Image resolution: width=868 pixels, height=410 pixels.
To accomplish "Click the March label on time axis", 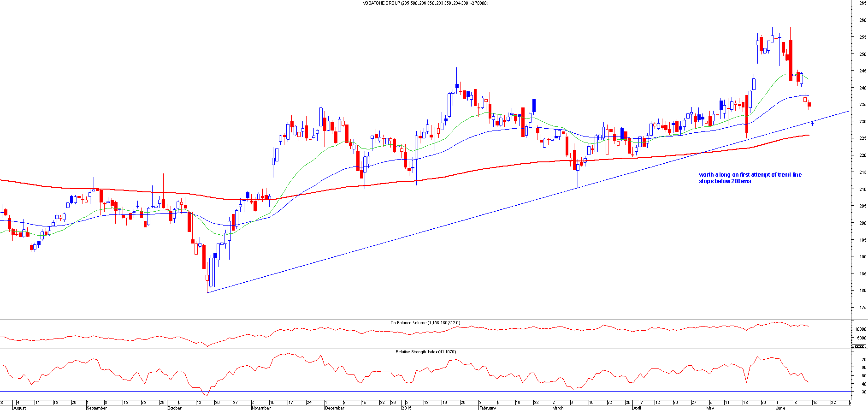I will [558, 408].
